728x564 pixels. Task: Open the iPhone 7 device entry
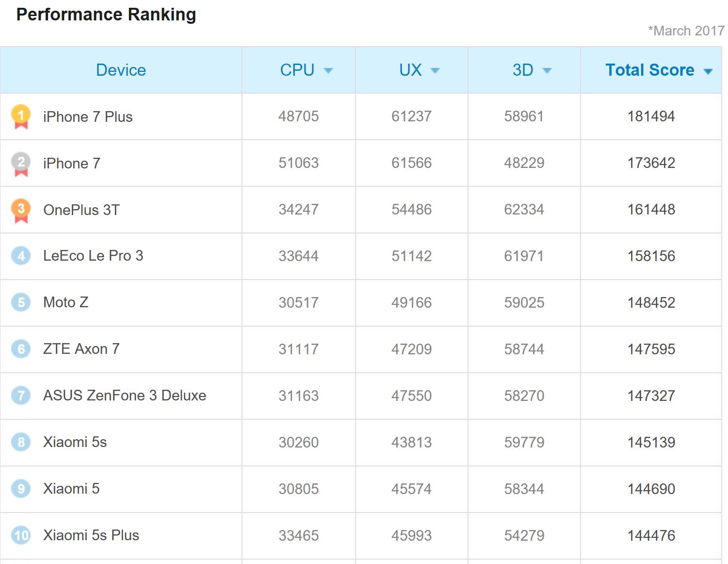pyautogui.click(x=72, y=164)
